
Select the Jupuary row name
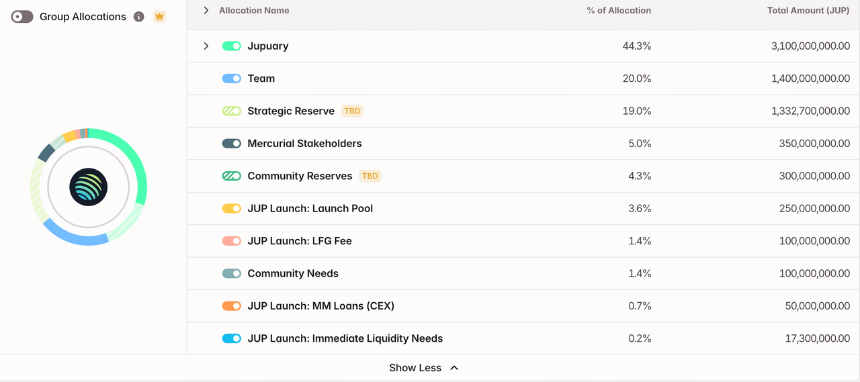point(268,46)
